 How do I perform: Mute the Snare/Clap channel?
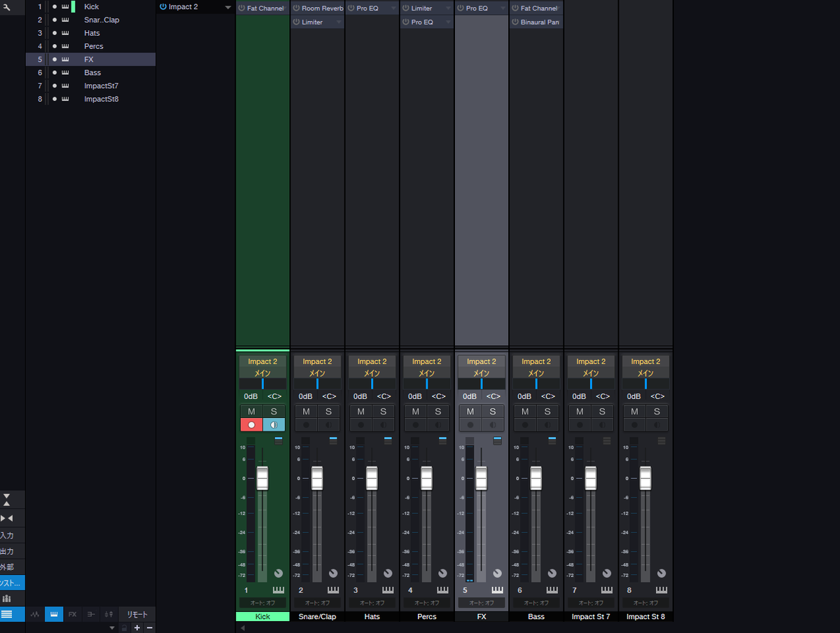point(306,412)
